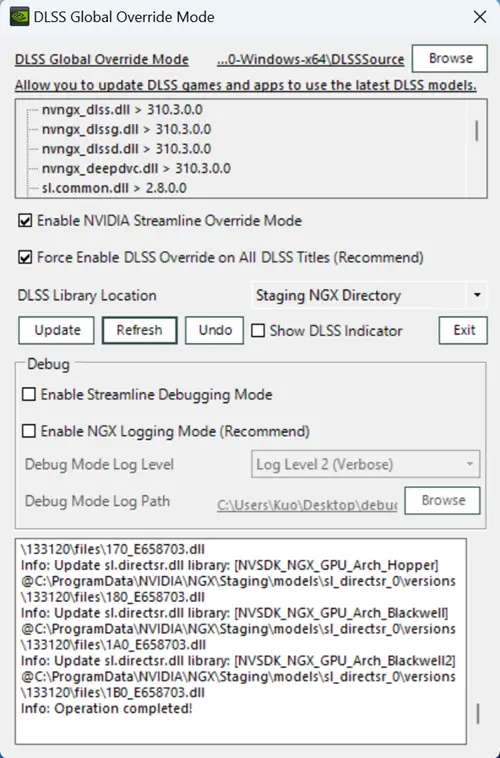
Task: Click the Debug Mode Log Path link
Action: pyautogui.click(x=307, y=505)
